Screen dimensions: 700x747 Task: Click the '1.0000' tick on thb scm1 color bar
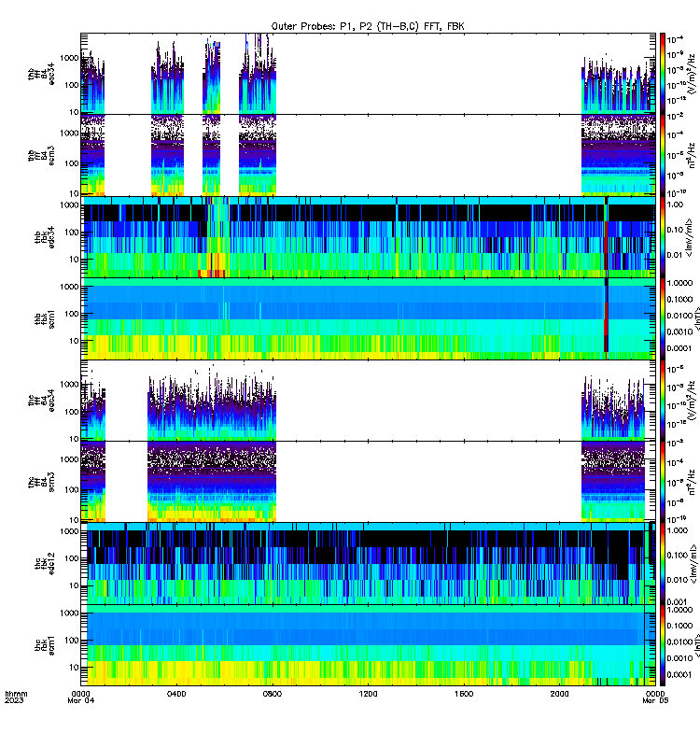679,283
